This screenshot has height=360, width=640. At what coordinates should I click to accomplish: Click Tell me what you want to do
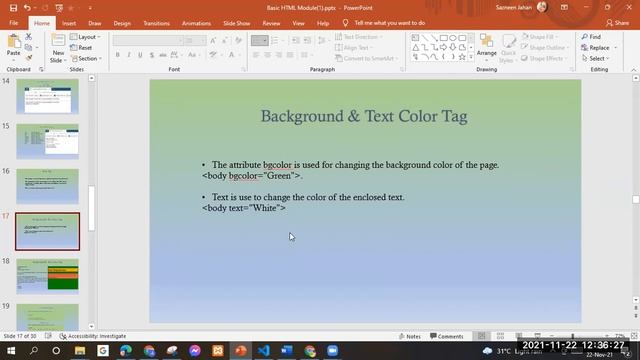point(389,23)
